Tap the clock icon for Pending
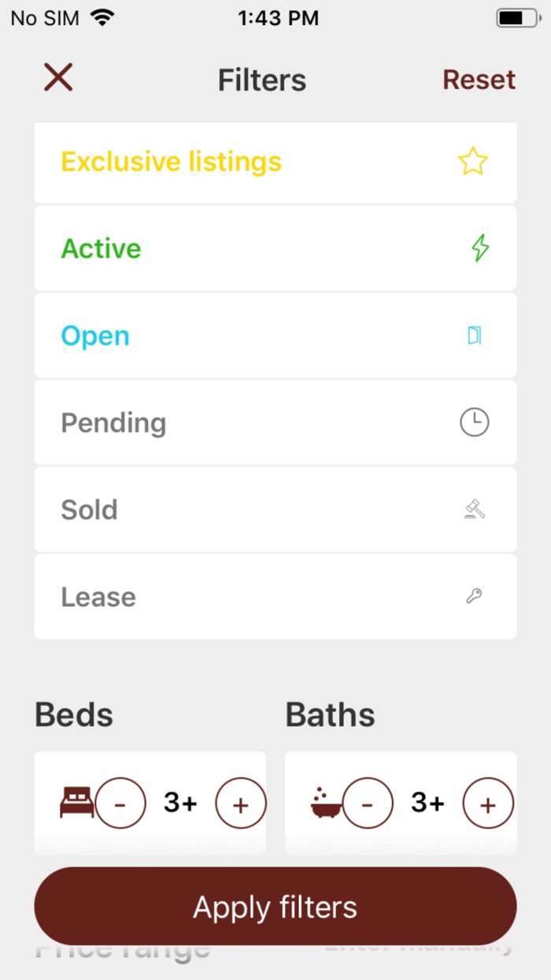This screenshot has width=551, height=980. [x=474, y=423]
